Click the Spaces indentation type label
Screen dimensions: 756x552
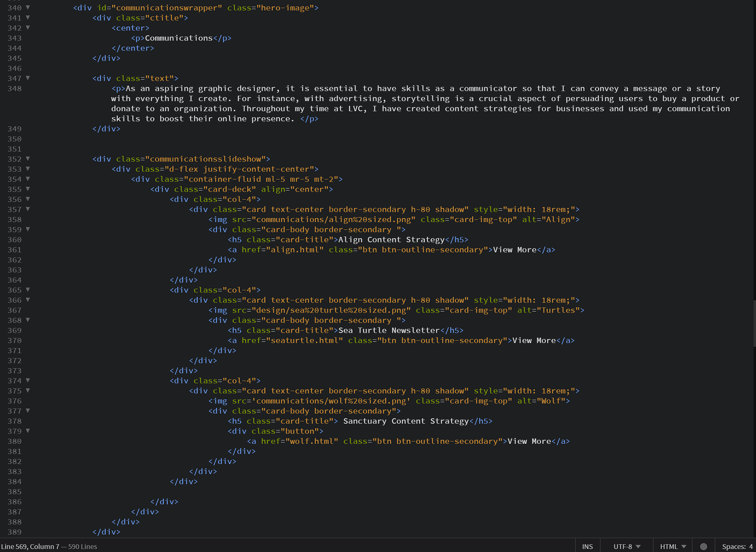pos(734,546)
